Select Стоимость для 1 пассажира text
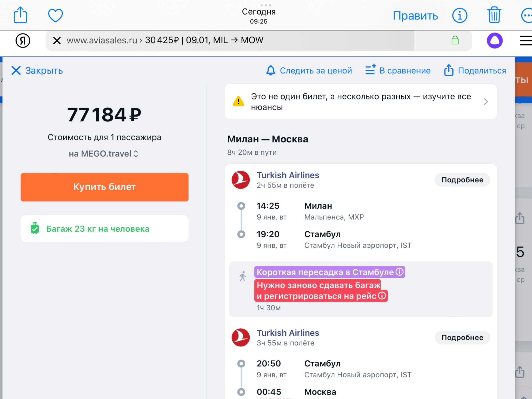This screenshot has width=532, height=399. (x=104, y=137)
